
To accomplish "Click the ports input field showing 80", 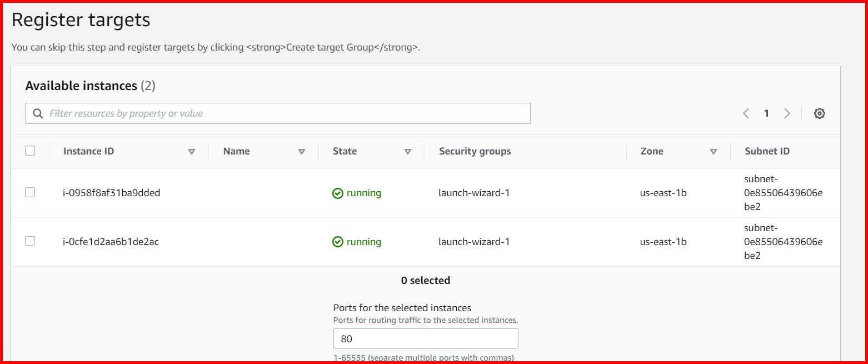I will coord(426,338).
